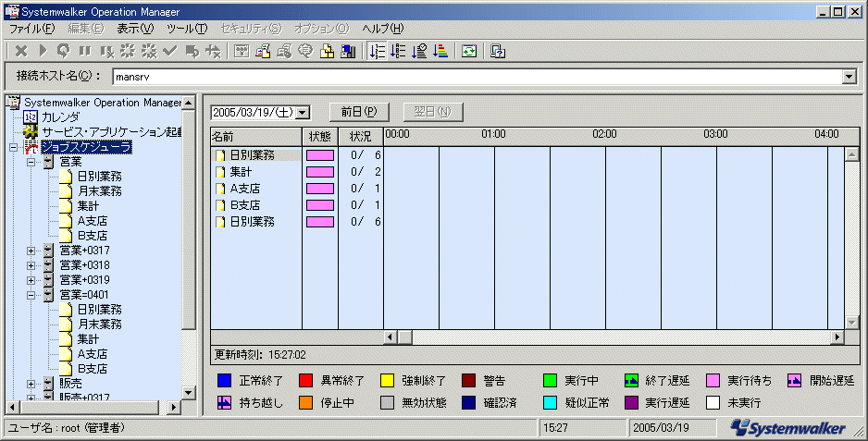Screen dimensions: 868x441
Task: Click the 前日(P) previous day button
Action: [x=359, y=112]
